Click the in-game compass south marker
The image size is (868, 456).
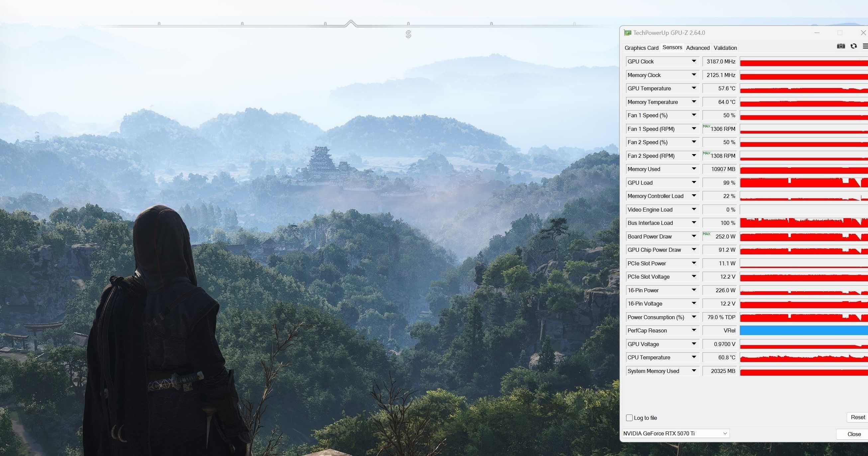pyautogui.click(x=408, y=34)
